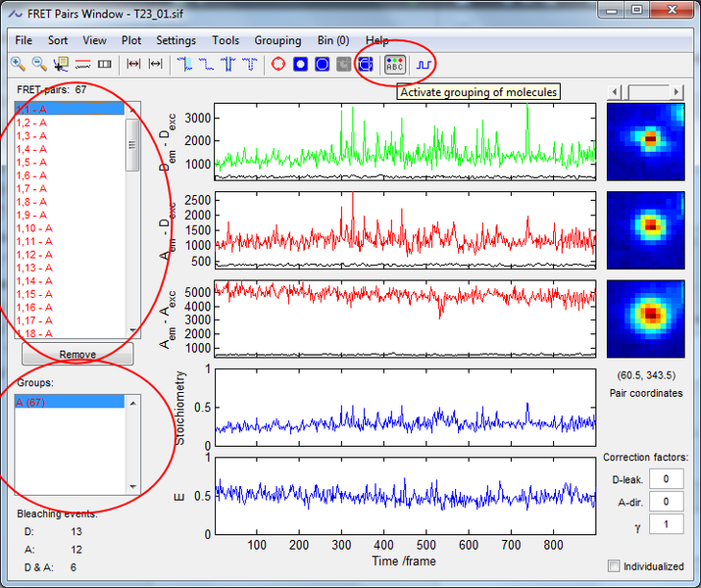This screenshot has width=701, height=588.
Task: Click the red circle outline toolbar icon
Action: point(277,65)
